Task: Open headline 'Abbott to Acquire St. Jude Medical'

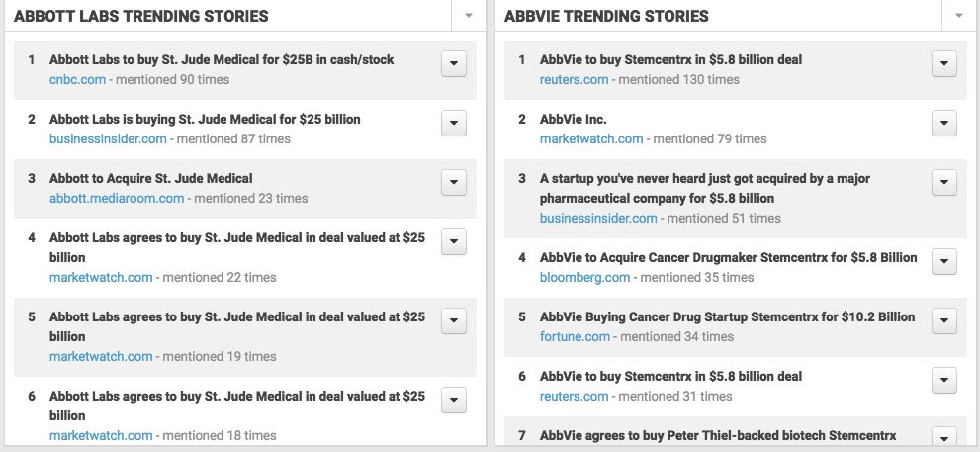Action: (x=150, y=178)
